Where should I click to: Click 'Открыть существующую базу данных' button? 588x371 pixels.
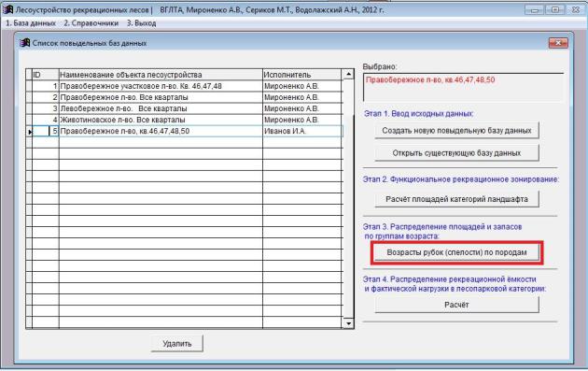pos(456,153)
